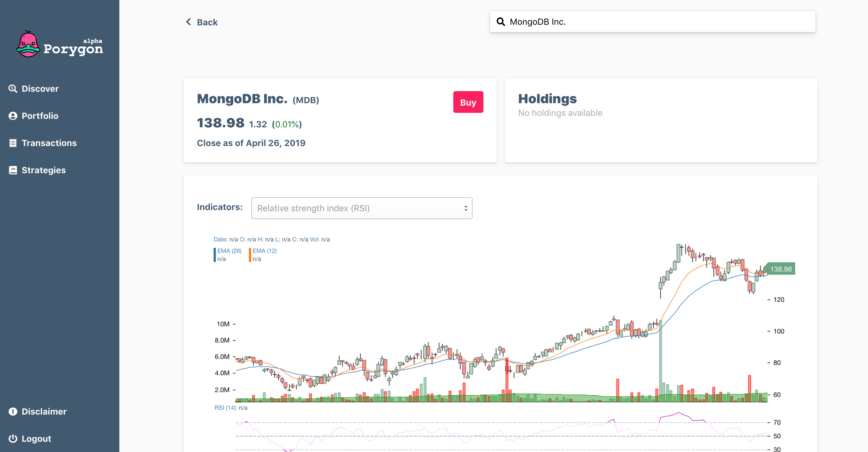Click the EMA (12) orange legend
The height and width of the screenshot is (452, 868).
(265, 251)
